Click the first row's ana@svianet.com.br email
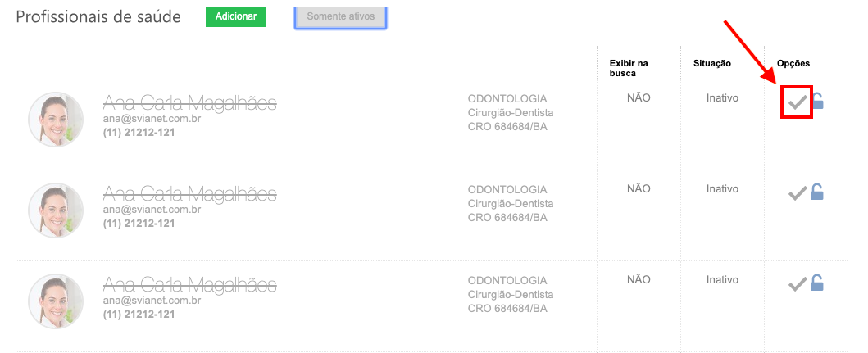868x353 pixels. tap(152, 118)
